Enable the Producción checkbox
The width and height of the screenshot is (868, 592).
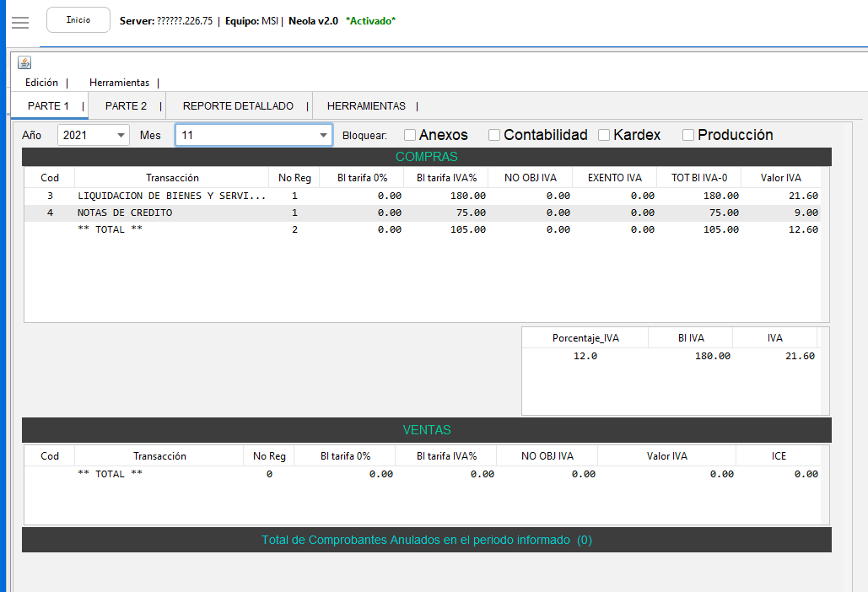688,135
